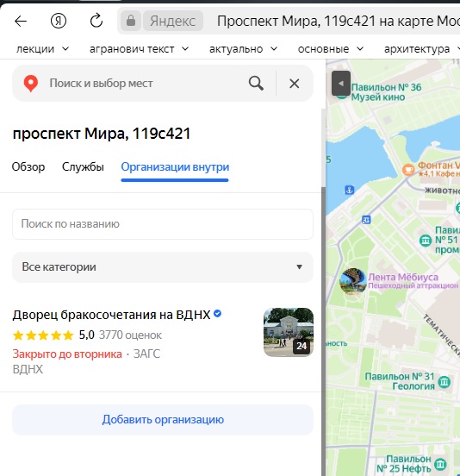Clear search with the X icon
460x476 pixels.
pyautogui.click(x=294, y=83)
